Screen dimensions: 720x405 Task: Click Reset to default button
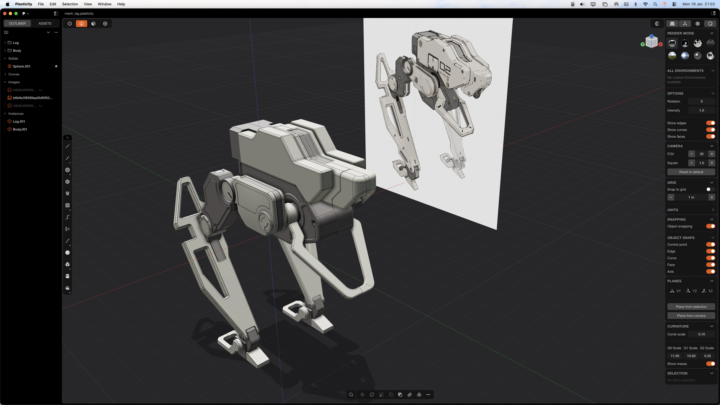[x=691, y=172]
